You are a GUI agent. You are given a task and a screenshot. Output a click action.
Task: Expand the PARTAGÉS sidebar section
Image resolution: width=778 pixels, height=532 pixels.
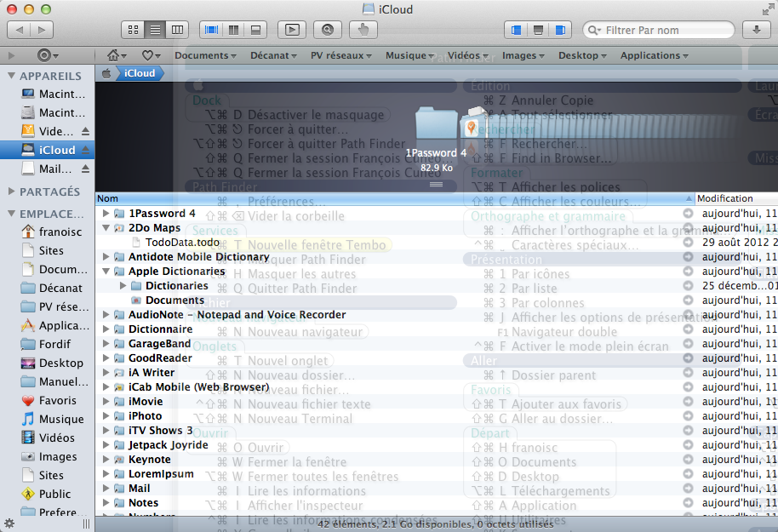point(11,192)
